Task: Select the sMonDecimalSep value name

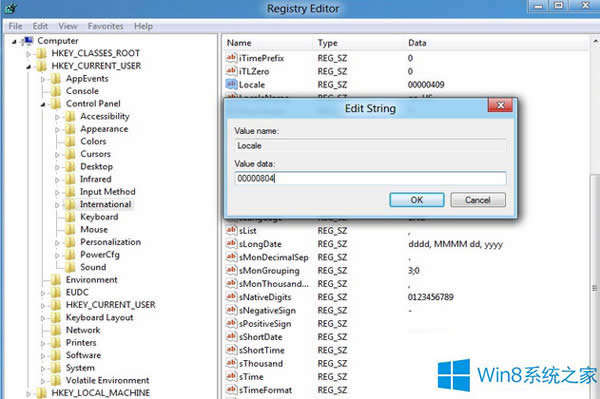Action: coord(274,257)
